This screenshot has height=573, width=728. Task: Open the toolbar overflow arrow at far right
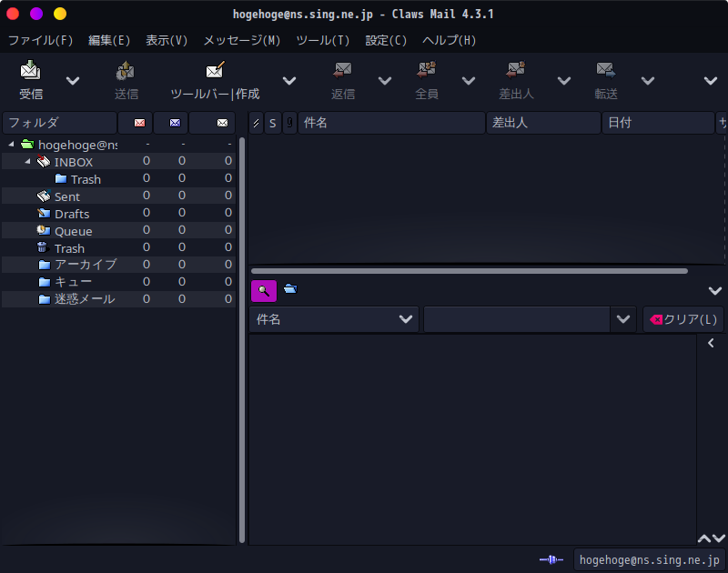point(711,81)
